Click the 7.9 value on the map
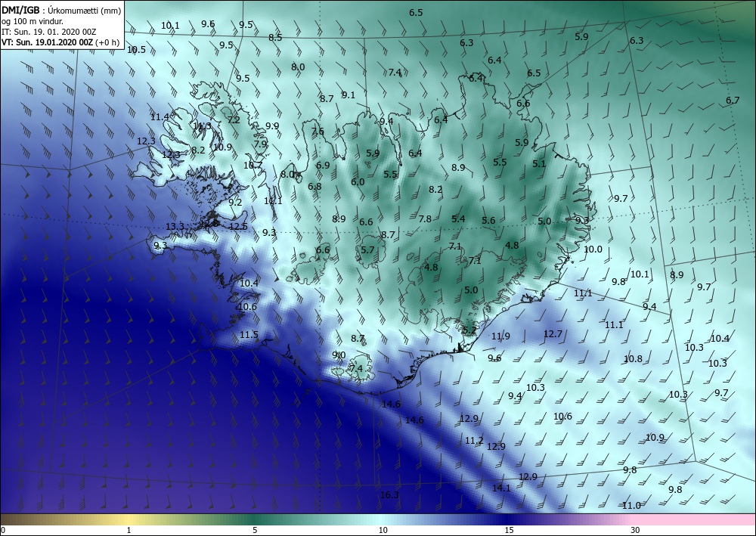This screenshot has width=756, height=536. coord(260,144)
